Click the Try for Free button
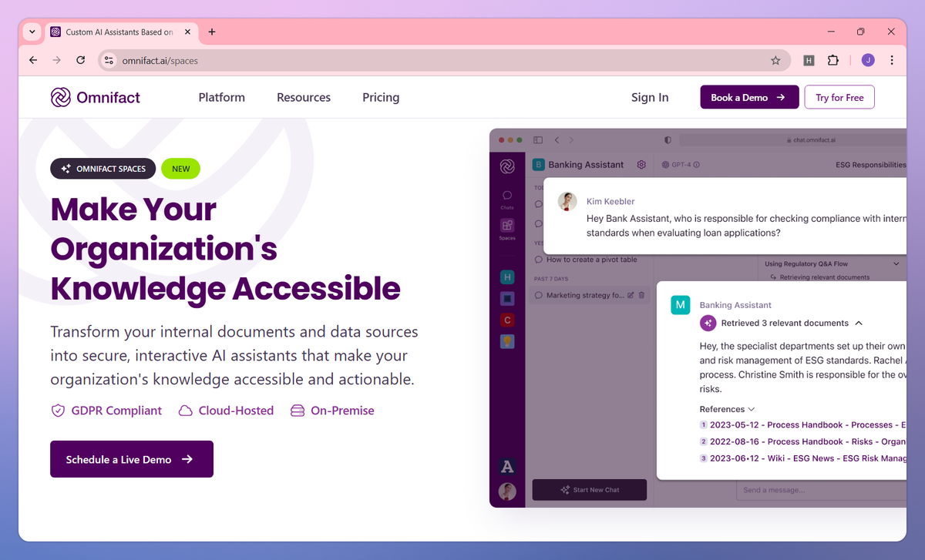925x560 pixels. click(839, 97)
